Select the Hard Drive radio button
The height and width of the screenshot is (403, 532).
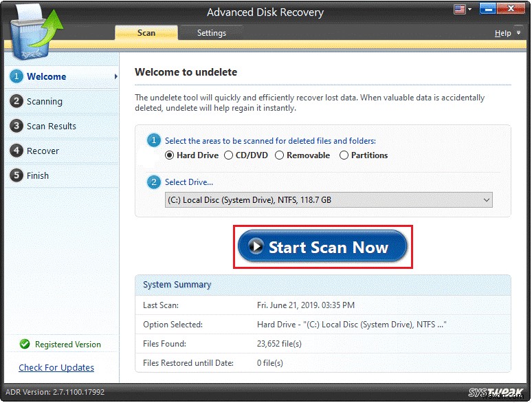coord(169,155)
